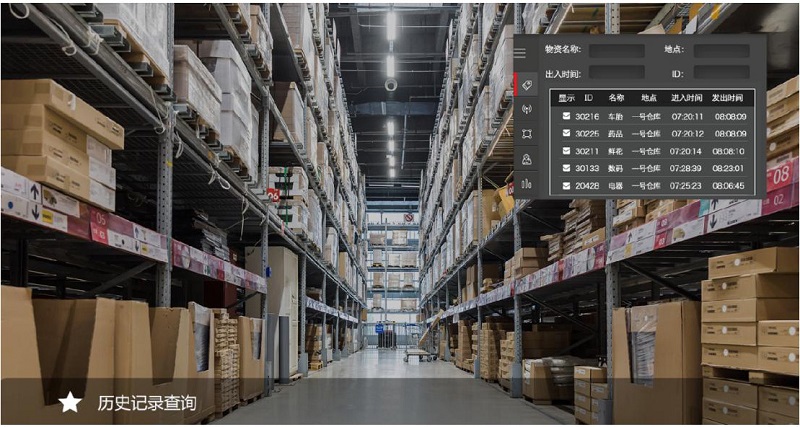Select the ID input field
800x427 pixels.
[x=722, y=73]
